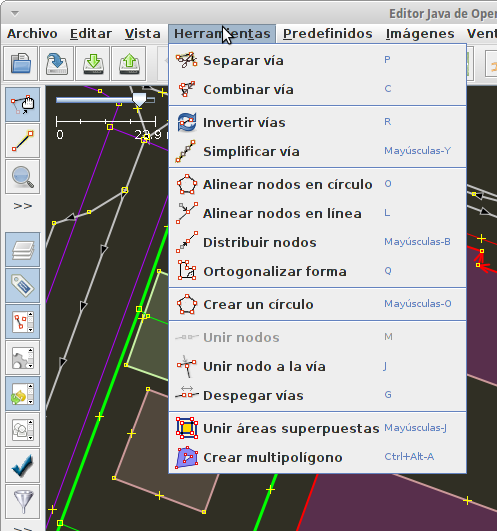The width and height of the screenshot is (497, 531).
Task: Activate the Zoom magnifier tool
Action: [x=22, y=177]
